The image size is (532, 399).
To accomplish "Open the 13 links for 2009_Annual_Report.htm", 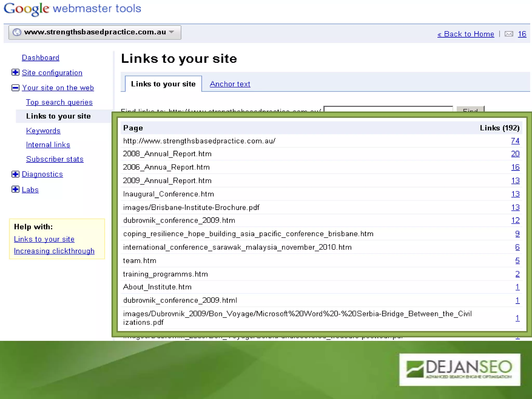I will point(515,181).
